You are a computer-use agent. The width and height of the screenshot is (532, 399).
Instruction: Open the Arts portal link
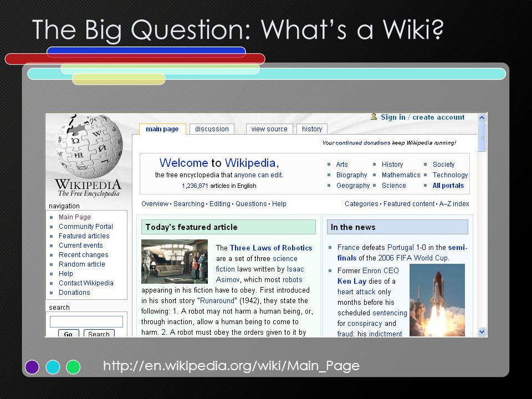point(342,165)
